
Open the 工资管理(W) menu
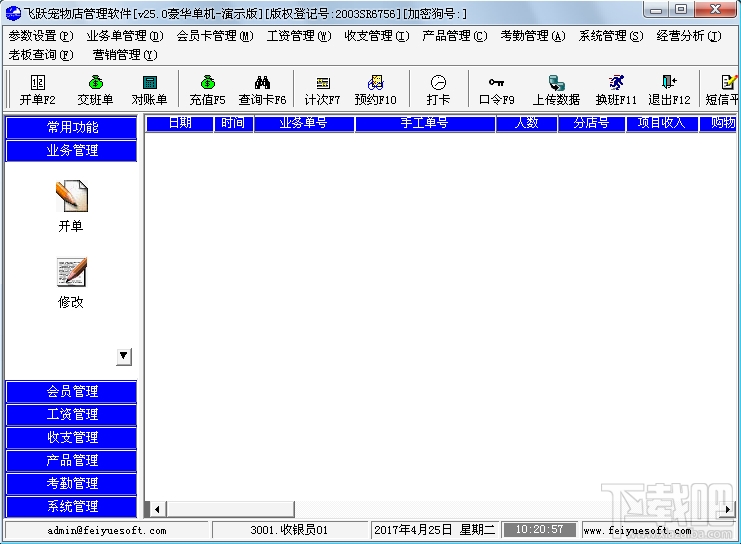[x=299, y=36]
